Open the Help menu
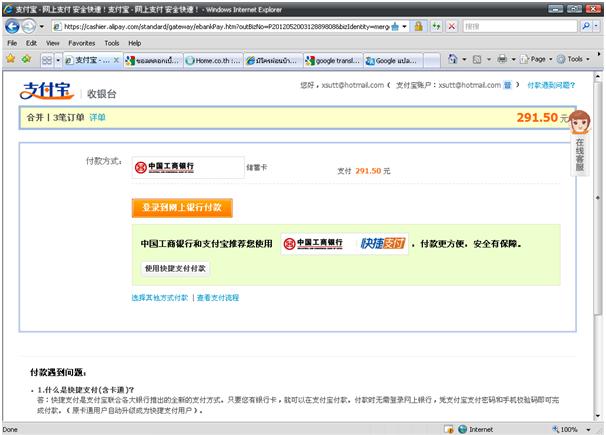Image resolution: width=606 pixels, height=435 pixels. click(134, 43)
